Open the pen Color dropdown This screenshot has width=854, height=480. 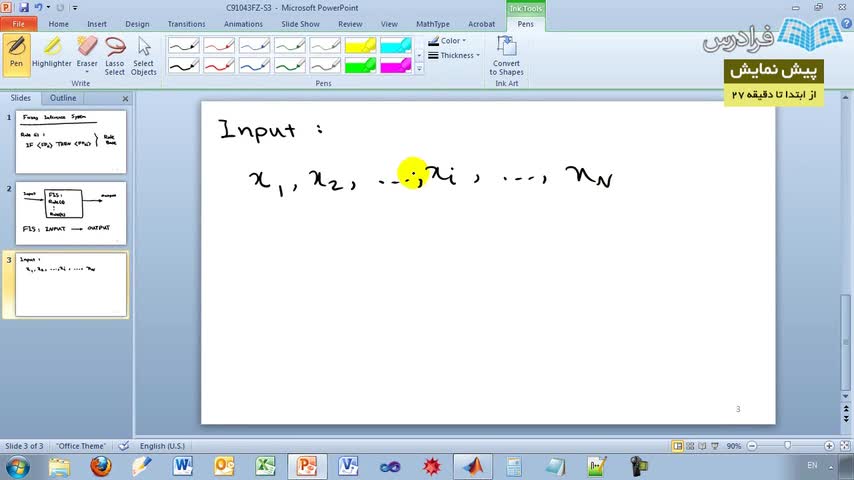point(447,41)
